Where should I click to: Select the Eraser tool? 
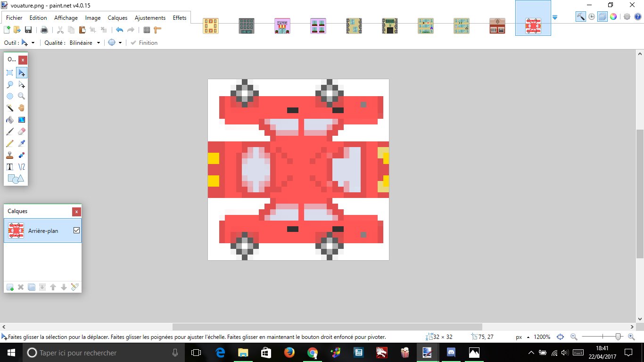coord(21,132)
